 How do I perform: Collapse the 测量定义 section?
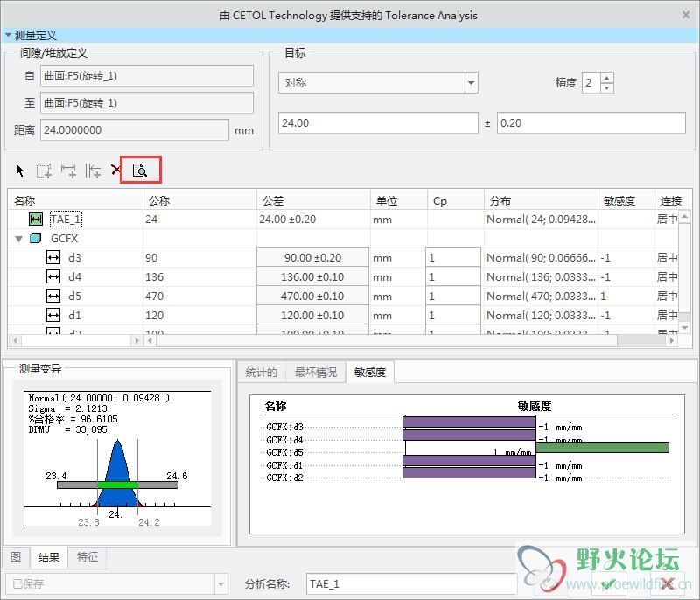pyautogui.click(x=8, y=35)
